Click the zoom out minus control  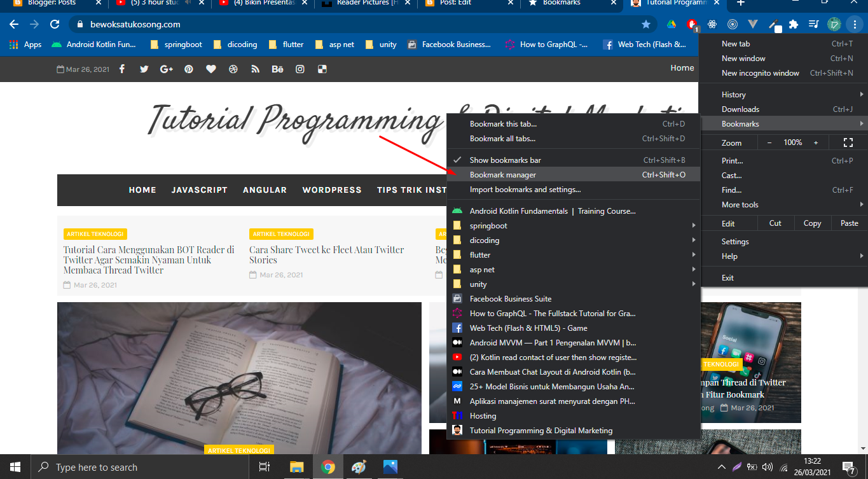click(x=769, y=142)
